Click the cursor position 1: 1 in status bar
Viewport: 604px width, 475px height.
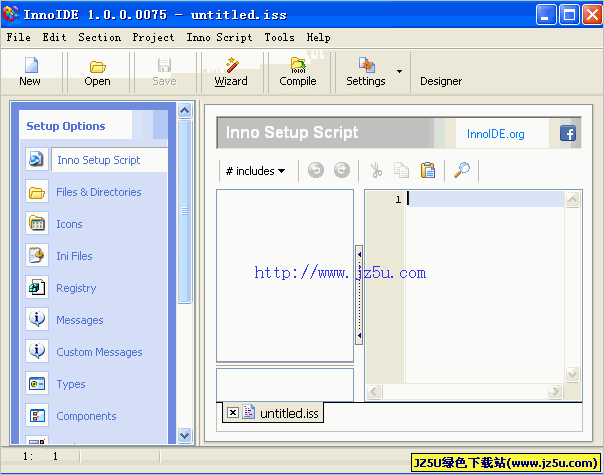pos(40,457)
